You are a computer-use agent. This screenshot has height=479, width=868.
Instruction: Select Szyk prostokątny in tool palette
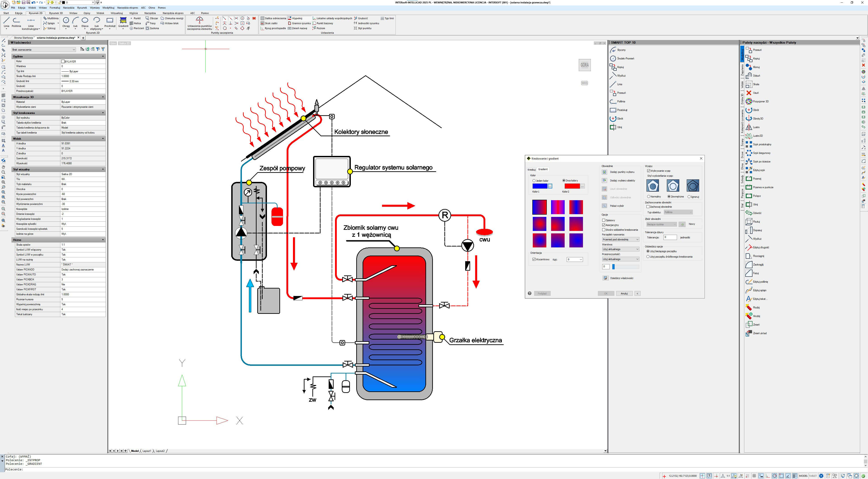tap(759, 145)
